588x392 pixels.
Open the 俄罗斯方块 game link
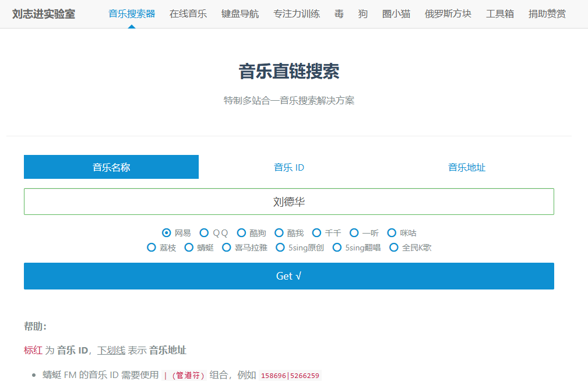coord(448,14)
